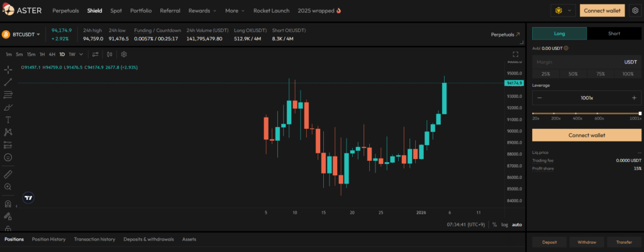
Task: Toggle log scale on chart
Action: 504,224
